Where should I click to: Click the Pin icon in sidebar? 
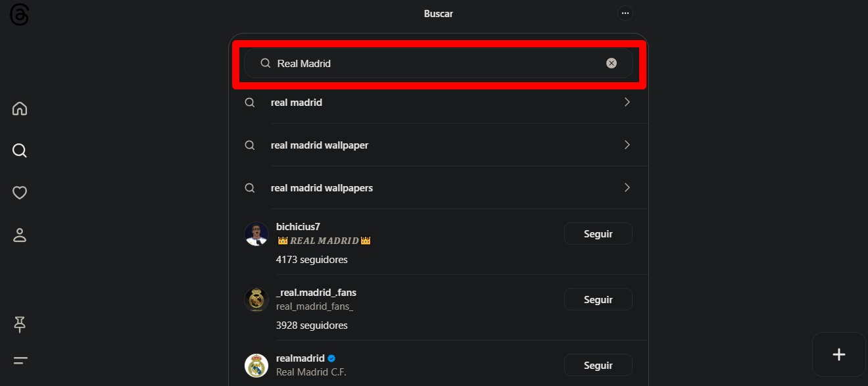[20, 324]
